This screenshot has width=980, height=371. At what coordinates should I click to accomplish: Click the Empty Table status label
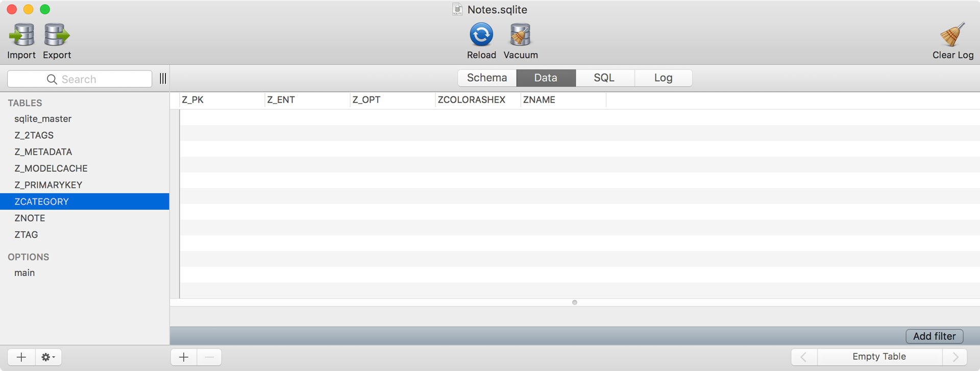(x=879, y=357)
